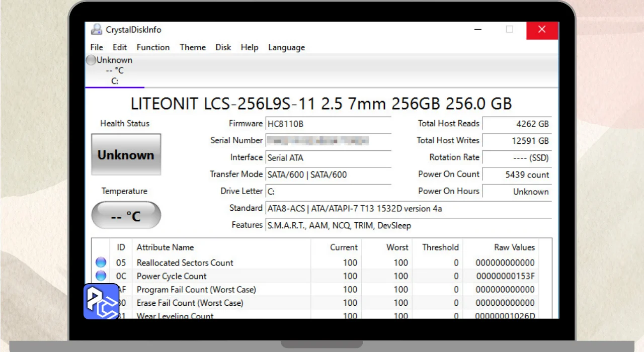Click the blue PC logo overlay icon

tap(101, 301)
